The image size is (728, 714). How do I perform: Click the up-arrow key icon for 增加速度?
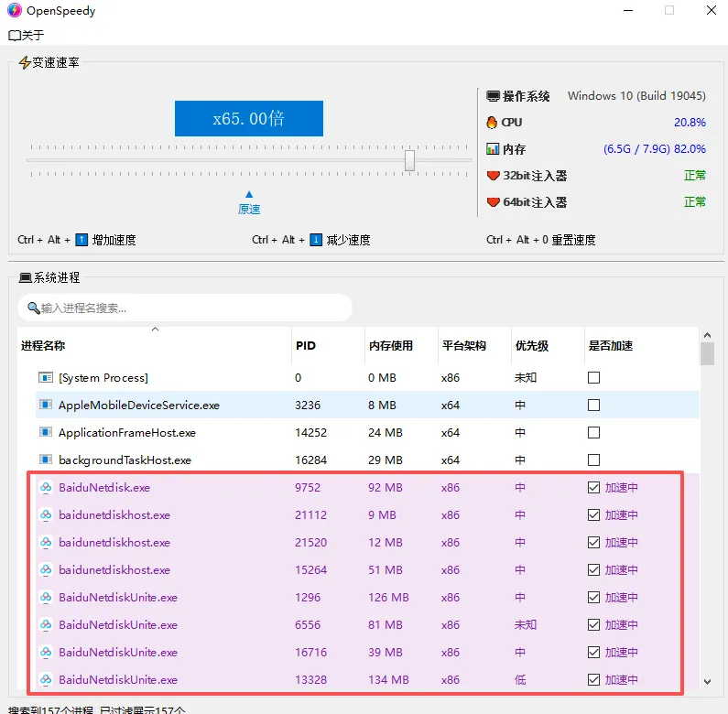click(81, 240)
